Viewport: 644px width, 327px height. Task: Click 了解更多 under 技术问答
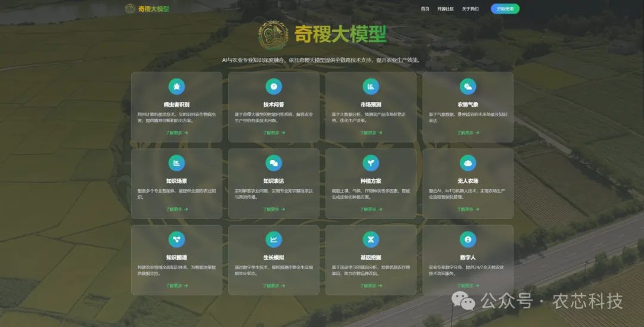click(x=274, y=132)
